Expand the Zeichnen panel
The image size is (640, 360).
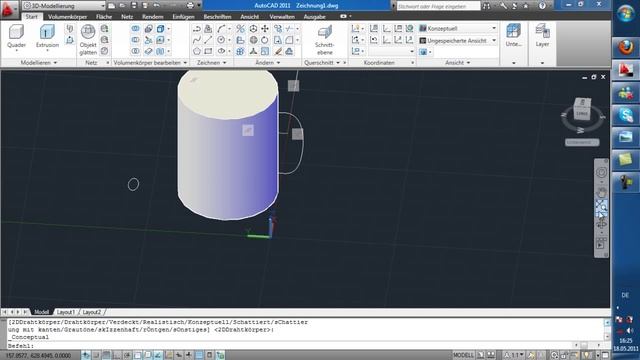coord(211,62)
